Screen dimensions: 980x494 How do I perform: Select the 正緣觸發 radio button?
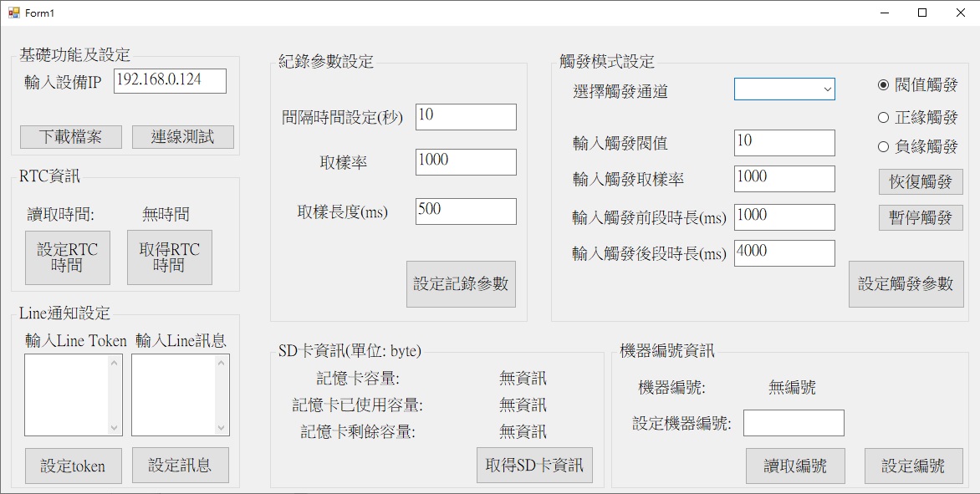(x=883, y=118)
